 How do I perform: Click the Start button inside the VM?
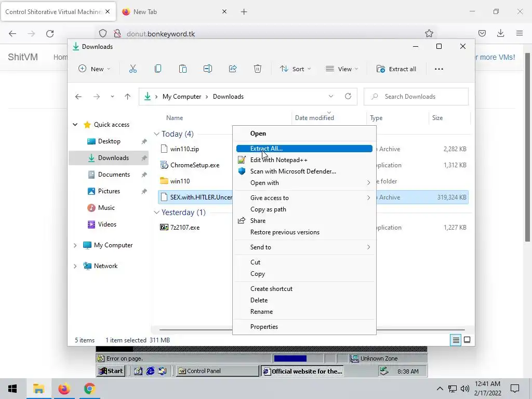click(111, 371)
